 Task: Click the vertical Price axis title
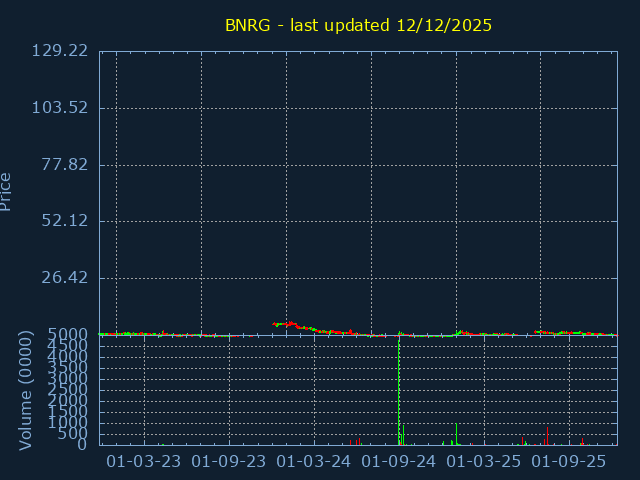tap(7, 191)
